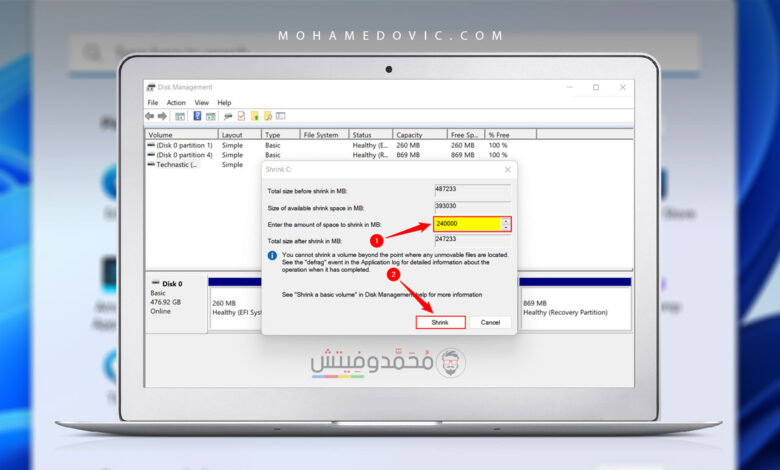Increase shrink amount with up spinner arrow
Viewport: 780px width, 470px height.
click(505, 221)
